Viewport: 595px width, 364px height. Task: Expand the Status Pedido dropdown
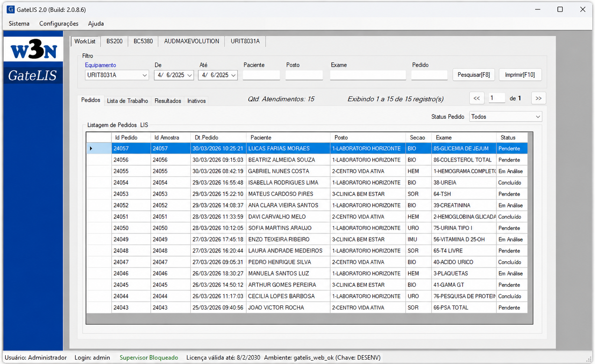pos(537,117)
